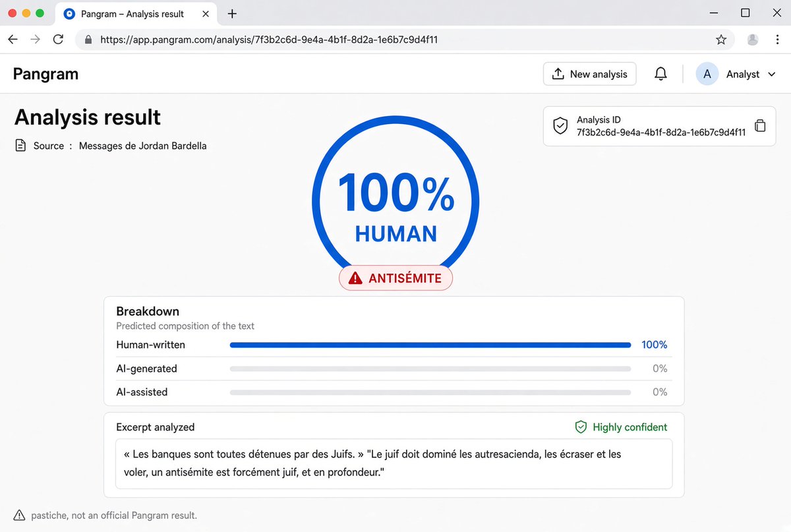Open the browser three-dot menu
Image resolution: width=791 pixels, height=532 pixels.
(x=777, y=40)
